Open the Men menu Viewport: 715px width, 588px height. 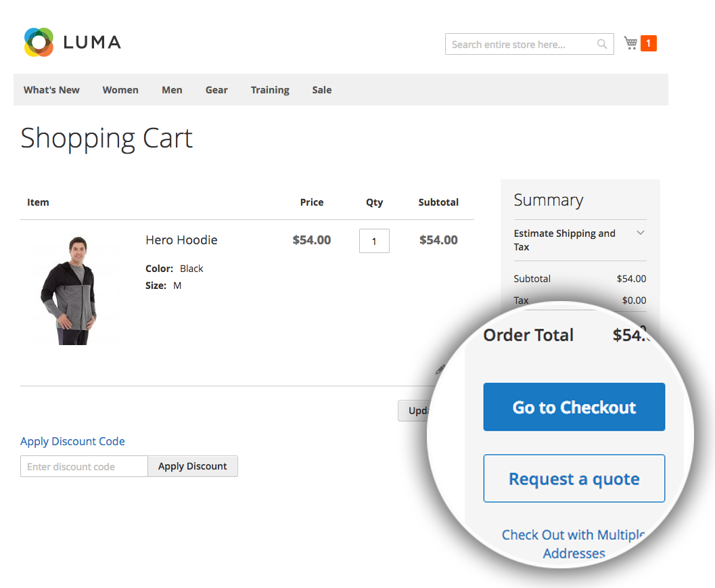(x=172, y=90)
